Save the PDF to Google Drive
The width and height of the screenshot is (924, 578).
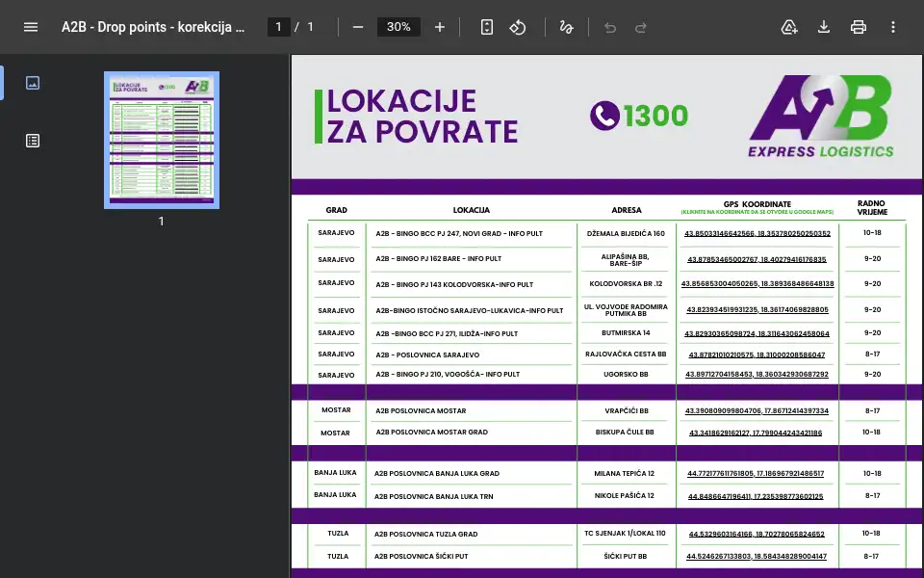[789, 27]
